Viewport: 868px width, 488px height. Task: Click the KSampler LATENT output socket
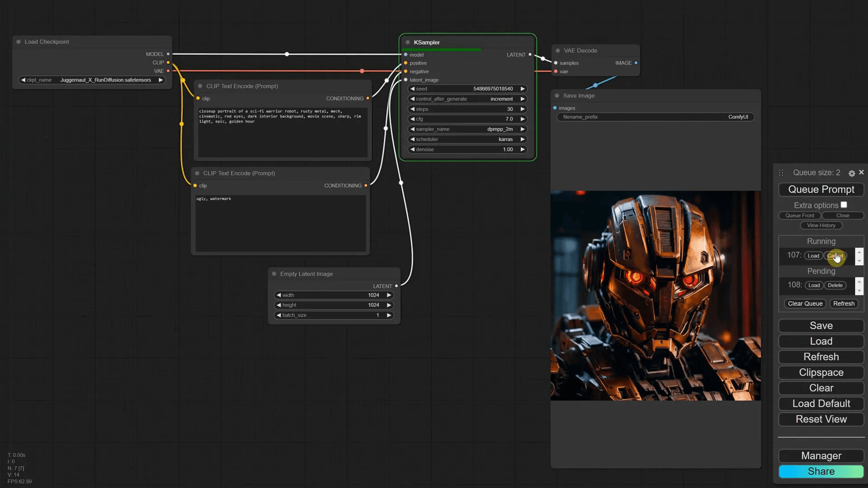[530, 55]
